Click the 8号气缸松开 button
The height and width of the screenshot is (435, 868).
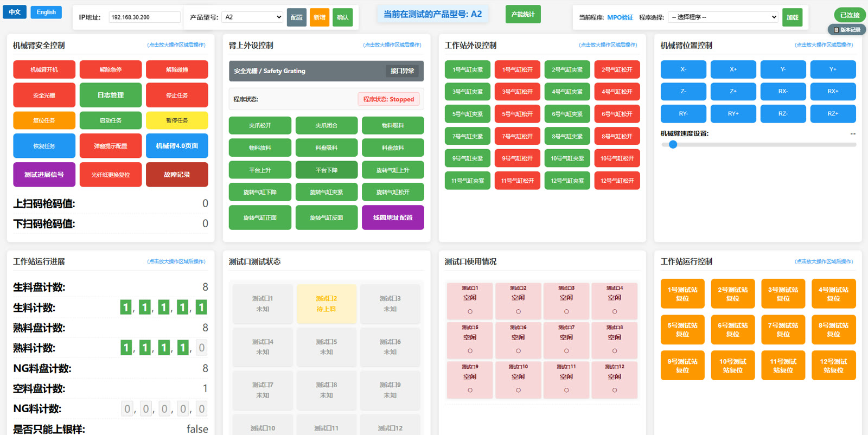click(x=617, y=136)
